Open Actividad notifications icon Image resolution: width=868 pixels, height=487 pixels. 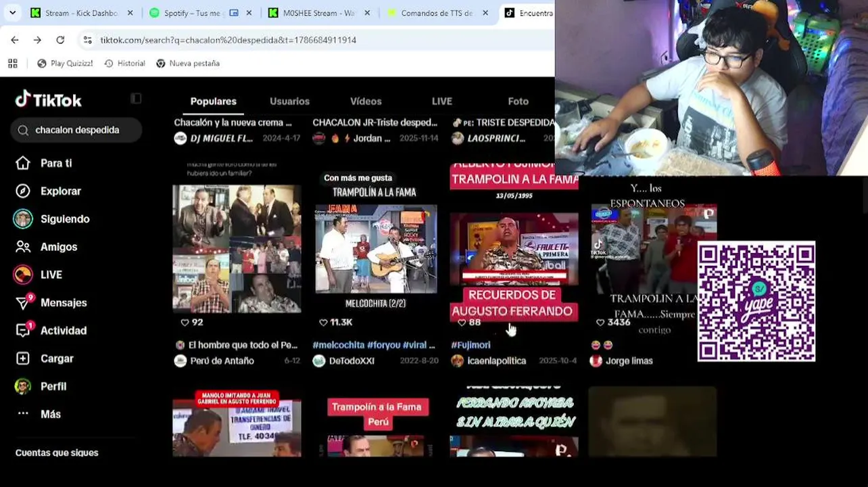[x=23, y=330]
